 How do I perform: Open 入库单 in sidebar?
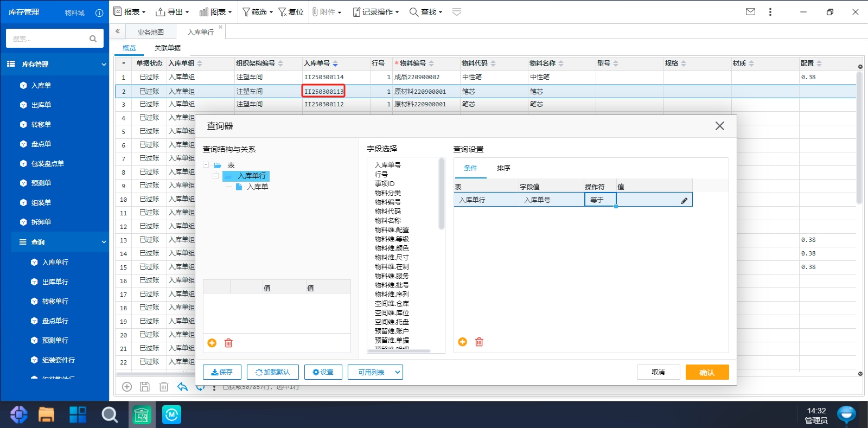(x=41, y=85)
